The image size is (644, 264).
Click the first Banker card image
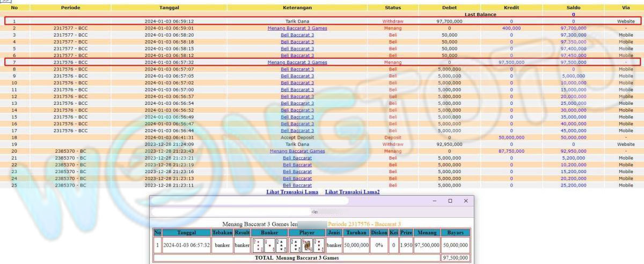coord(258,245)
